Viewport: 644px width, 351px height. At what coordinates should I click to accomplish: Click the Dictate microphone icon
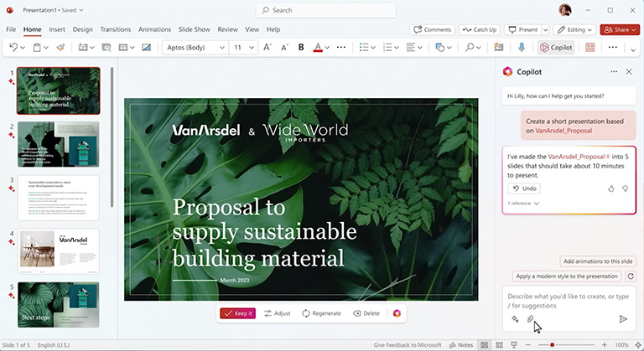point(521,48)
